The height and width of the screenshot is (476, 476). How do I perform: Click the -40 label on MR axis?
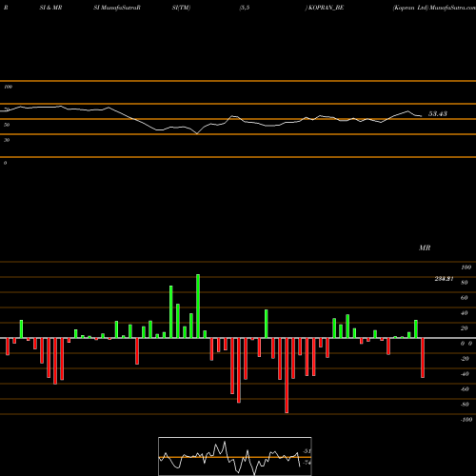465,374
